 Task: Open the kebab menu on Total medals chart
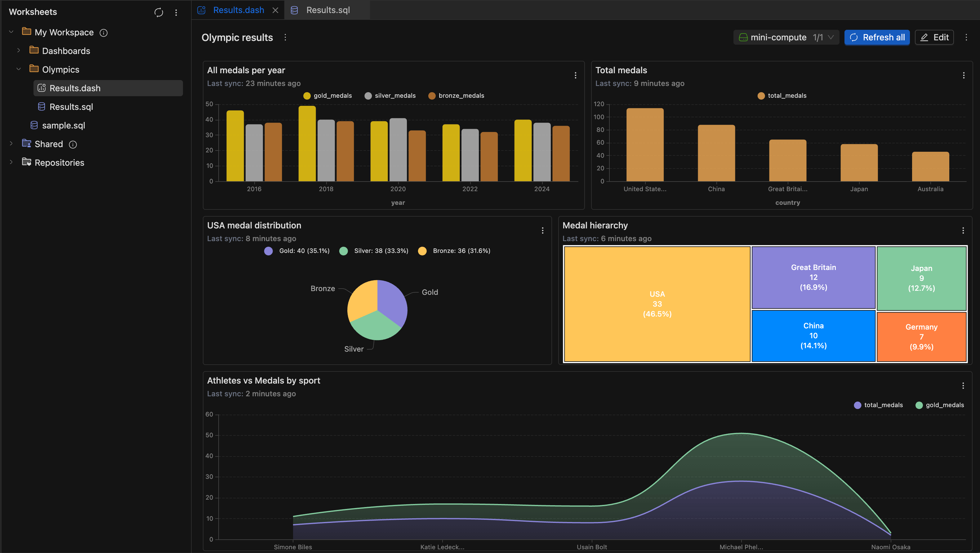[x=963, y=75]
